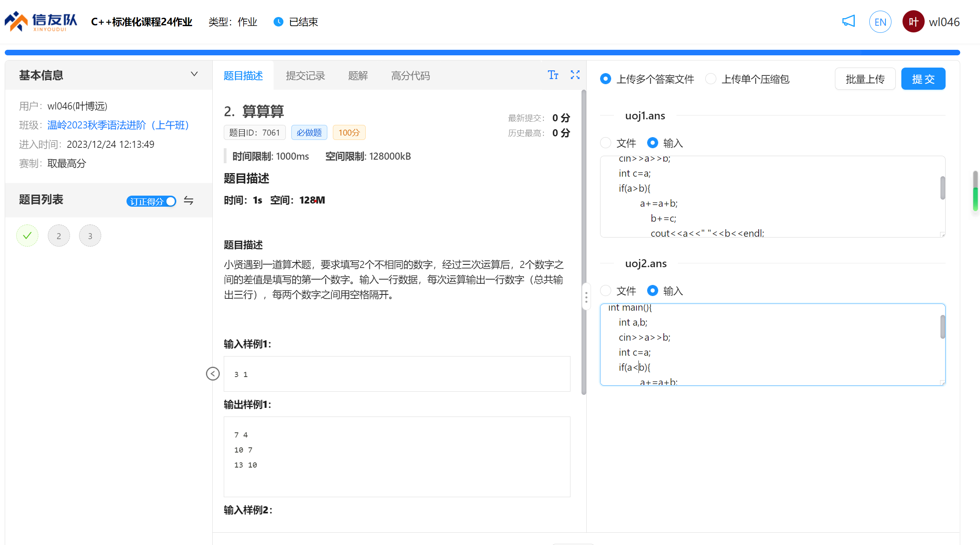Viewport: 980px width, 545px height.
Task: Click the '13 10' output line
Action: pyautogui.click(x=245, y=465)
